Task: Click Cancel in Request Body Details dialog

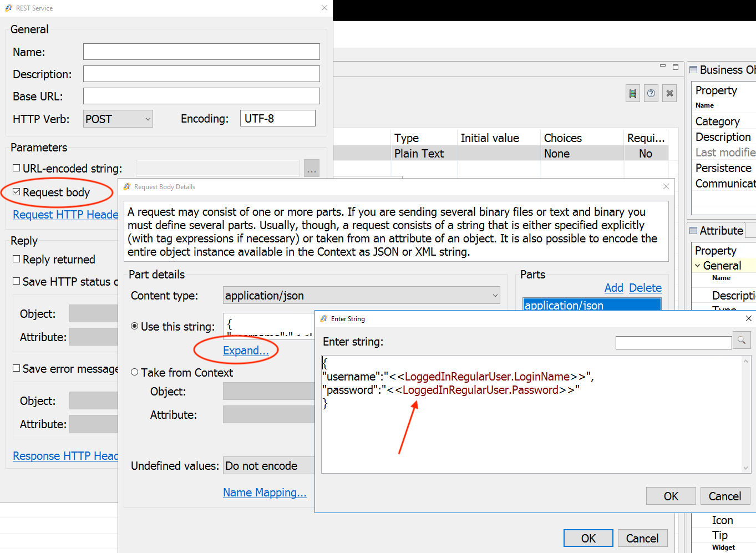Action: pos(642,538)
